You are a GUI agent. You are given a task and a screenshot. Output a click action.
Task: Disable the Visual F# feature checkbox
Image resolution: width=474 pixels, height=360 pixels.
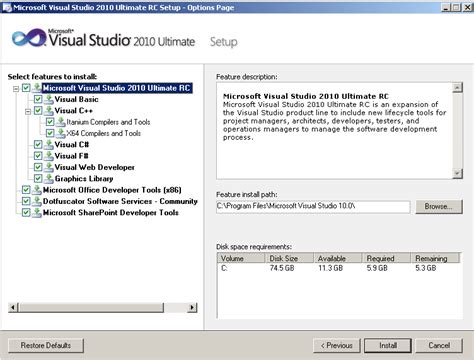(38, 156)
